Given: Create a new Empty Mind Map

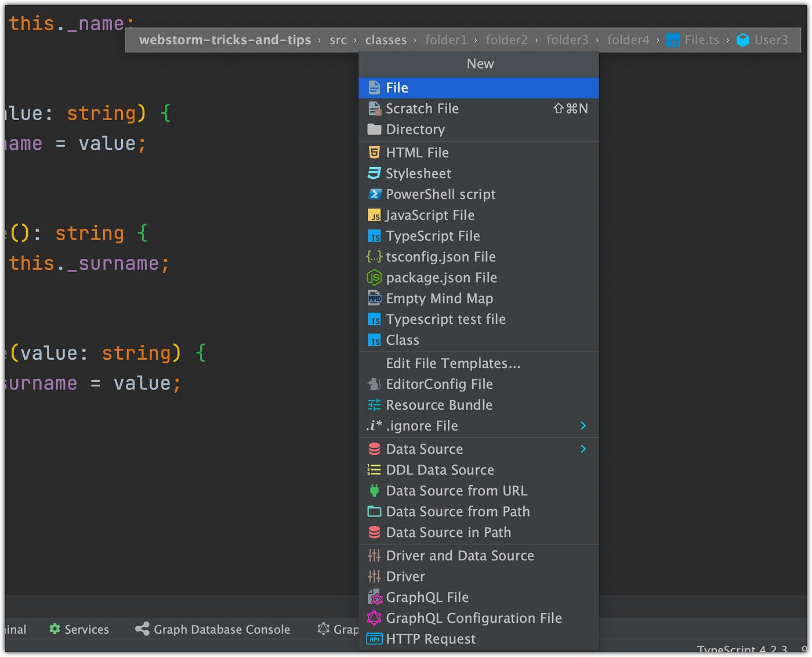Looking at the screenshot, I should coord(439,298).
